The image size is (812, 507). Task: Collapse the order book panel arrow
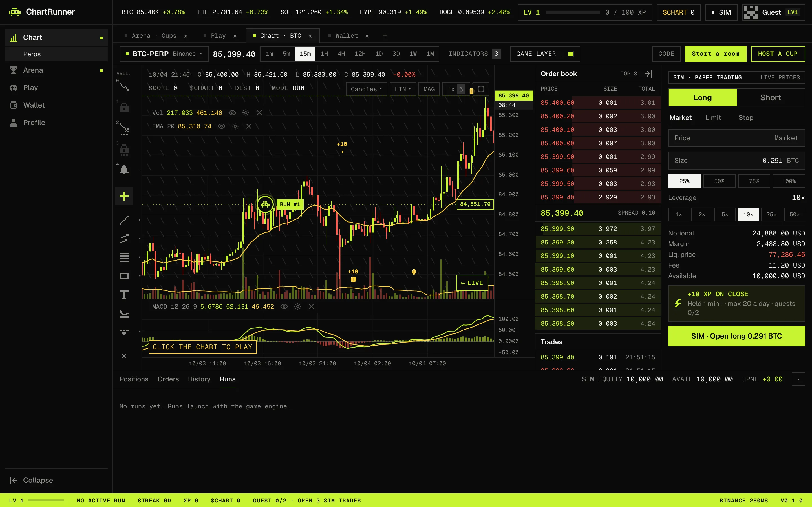pyautogui.click(x=648, y=74)
